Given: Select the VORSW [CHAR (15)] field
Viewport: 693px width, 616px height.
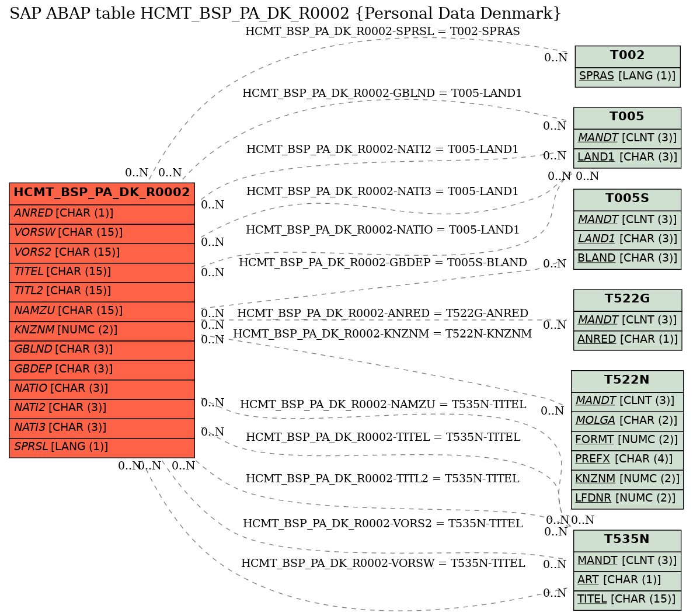Looking at the screenshot, I should click(x=102, y=234).
